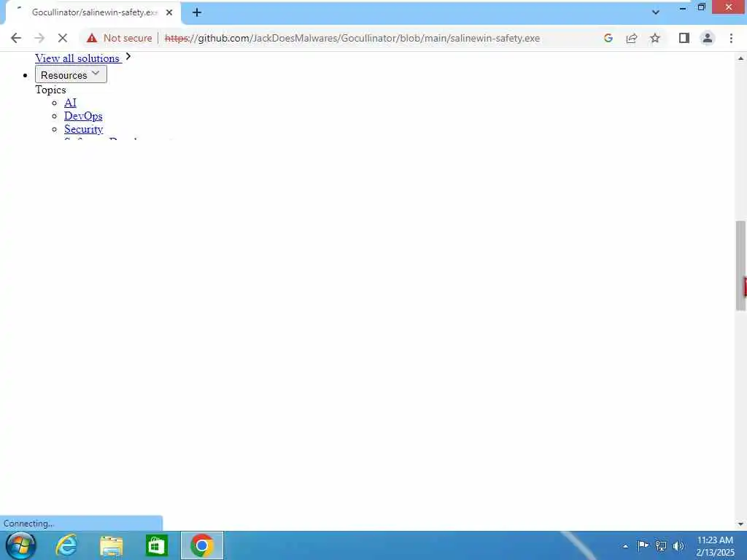Open the Not secure warning info
The width and height of the screenshot is (747, 560).
pyautogui.click(x=120, y=38)
